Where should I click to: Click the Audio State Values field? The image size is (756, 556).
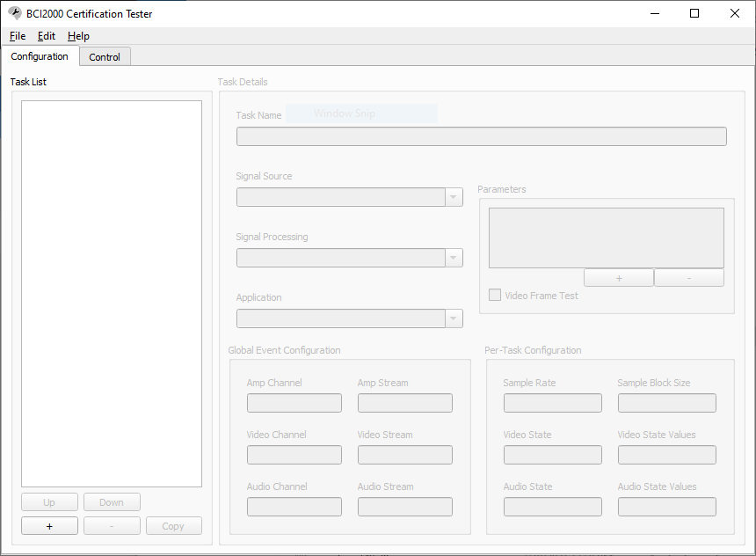667,507
